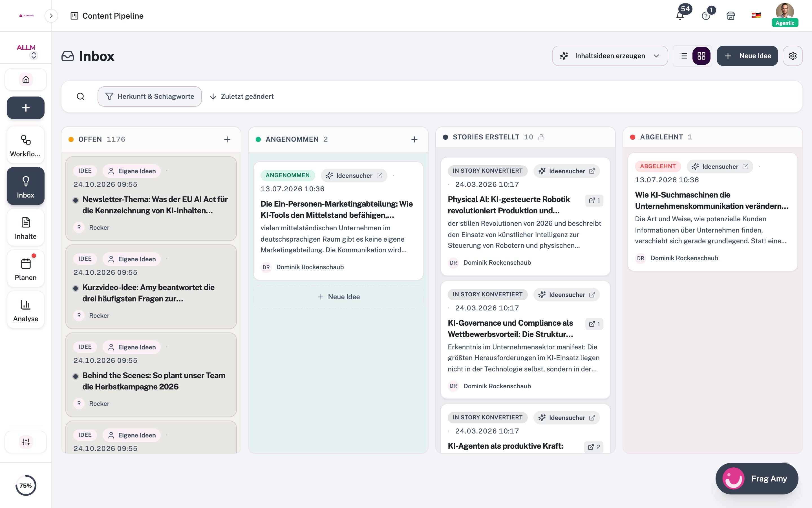Open the Wie KI-Suchmaschinen card title
The image size is (812, 508).
[x=712, y=200]
